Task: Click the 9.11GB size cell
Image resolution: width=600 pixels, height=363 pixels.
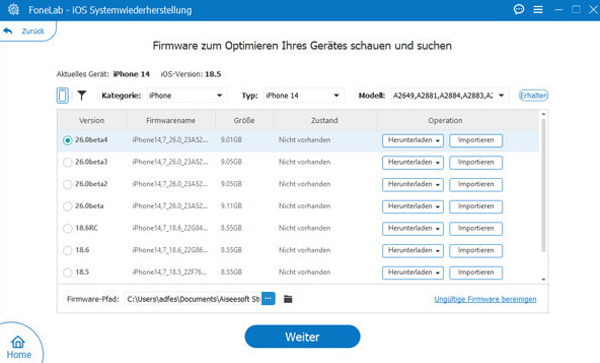Action: click(231, 206)
